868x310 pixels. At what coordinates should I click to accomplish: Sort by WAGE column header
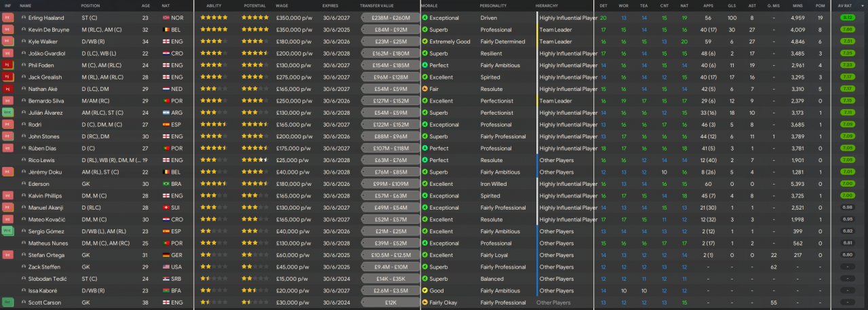(x=282, y=5)
